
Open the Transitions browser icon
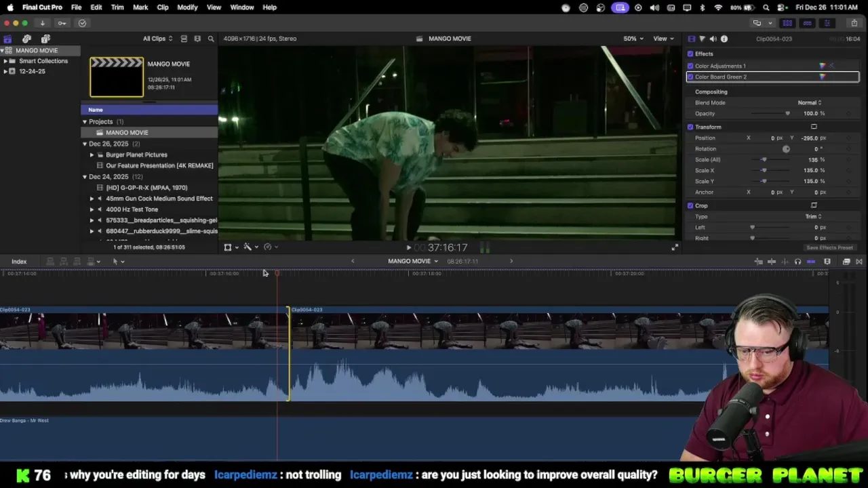click(859, 262)
